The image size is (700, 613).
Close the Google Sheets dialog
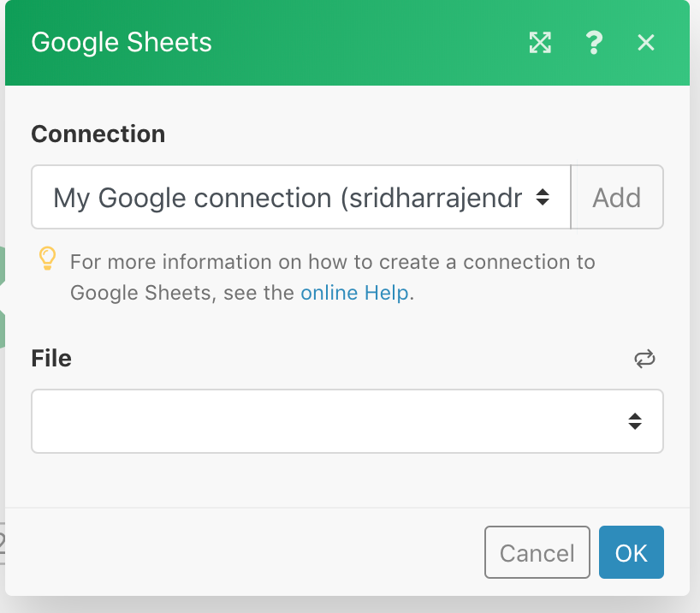645,43
